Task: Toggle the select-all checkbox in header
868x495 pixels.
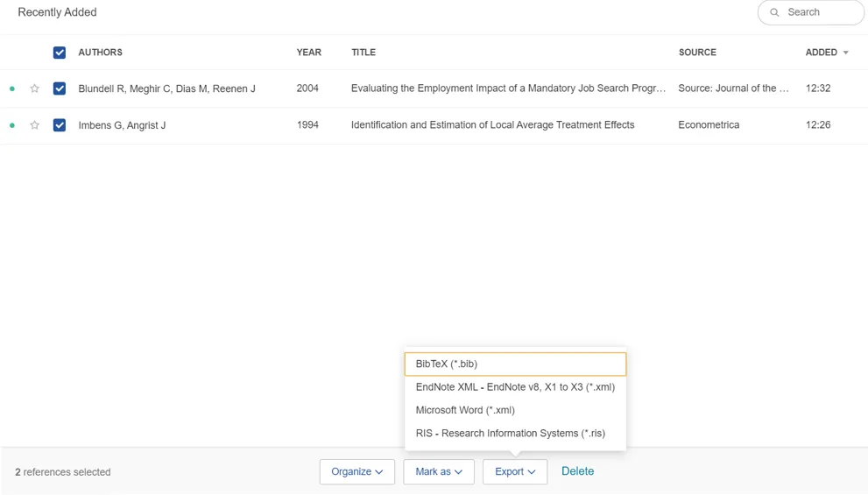Action: [x=60, y=53]
